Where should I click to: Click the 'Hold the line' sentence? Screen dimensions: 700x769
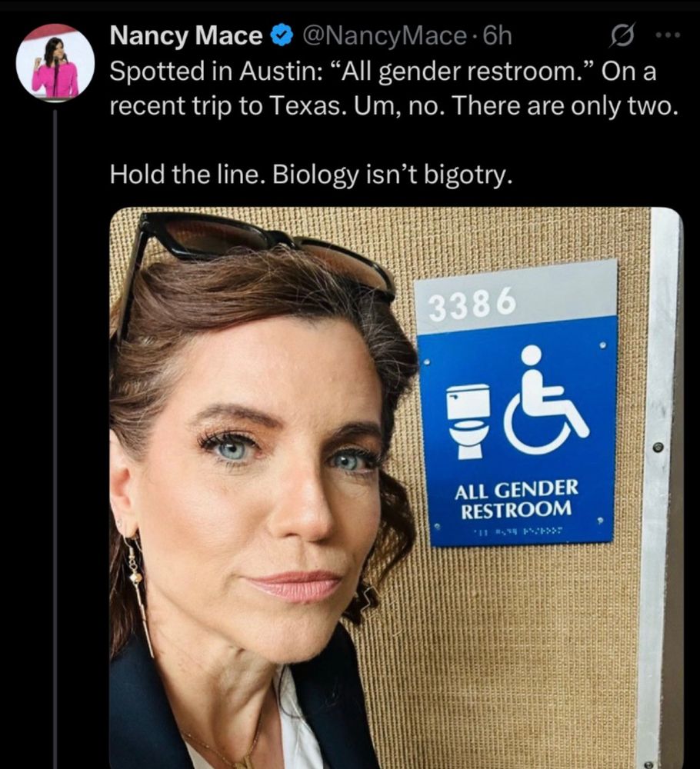tap(311, 175)
